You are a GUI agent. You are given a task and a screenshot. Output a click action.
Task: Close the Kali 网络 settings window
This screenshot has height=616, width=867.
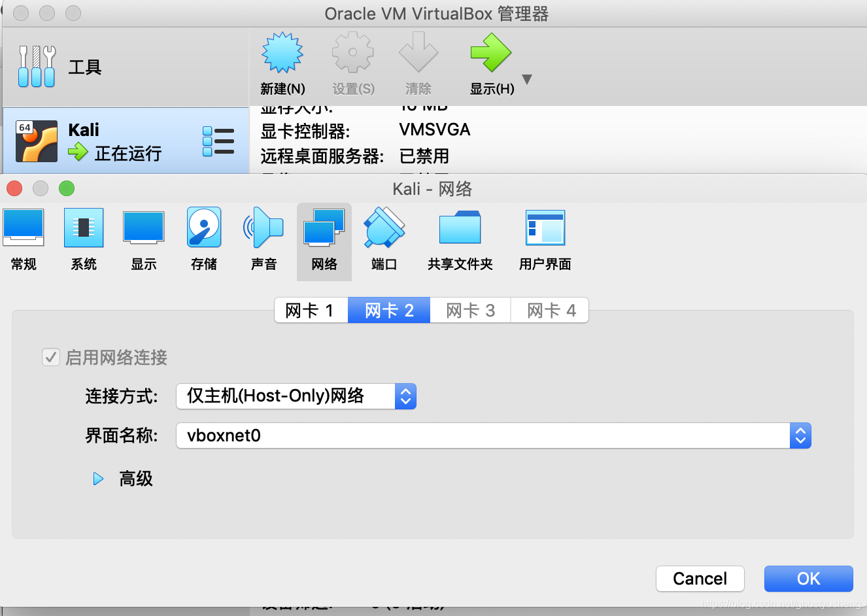[x=14, y=188]
